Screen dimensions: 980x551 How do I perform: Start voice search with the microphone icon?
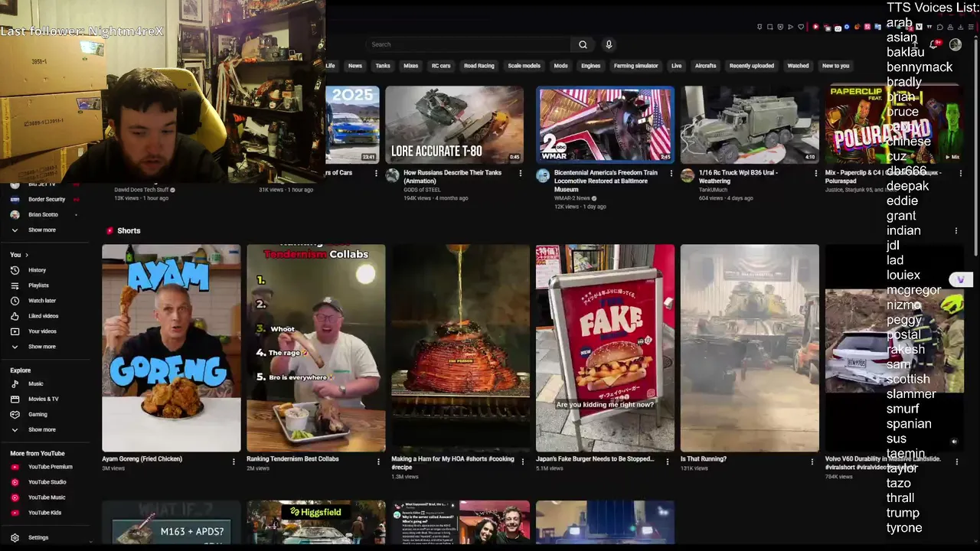pyautogui.click(x=609, y=44)
